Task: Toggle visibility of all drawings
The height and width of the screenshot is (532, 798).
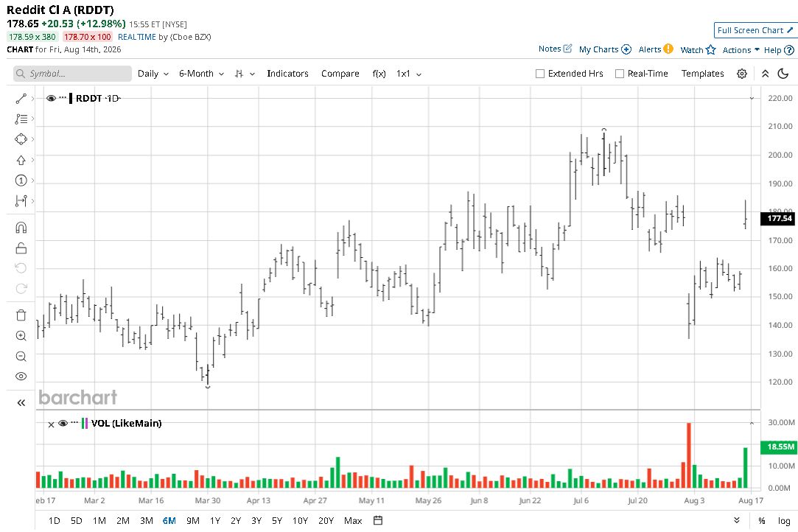Action: click(x=21, y=377)
